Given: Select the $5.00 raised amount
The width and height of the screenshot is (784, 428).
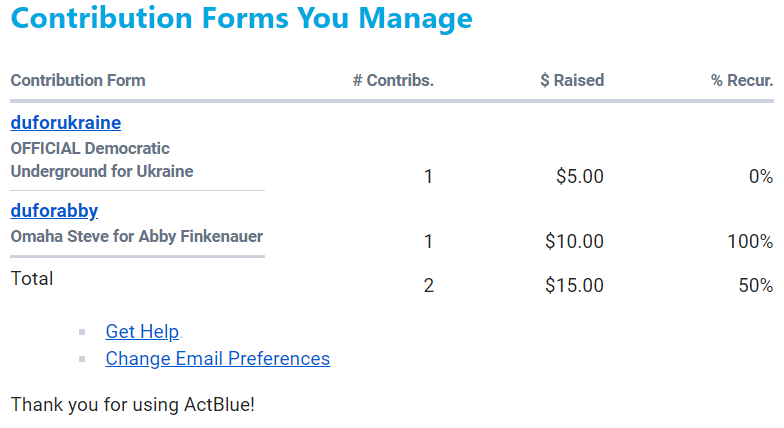Looking at the screenshot, I should 580,177.
